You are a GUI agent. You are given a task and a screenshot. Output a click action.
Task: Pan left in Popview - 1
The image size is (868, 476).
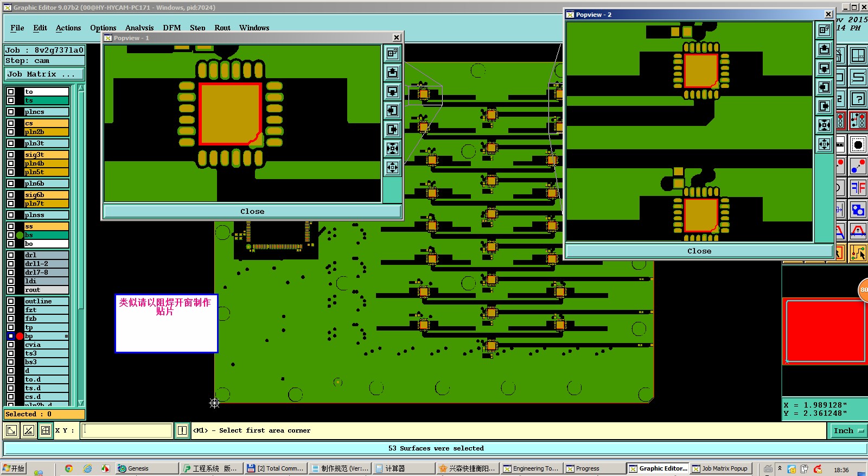[392, 111]
